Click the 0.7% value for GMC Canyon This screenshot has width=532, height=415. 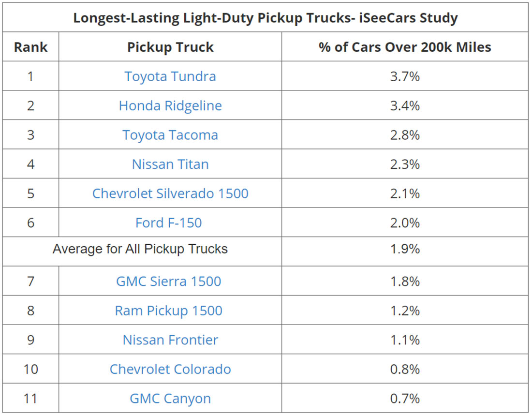click(x=405, y=399)
